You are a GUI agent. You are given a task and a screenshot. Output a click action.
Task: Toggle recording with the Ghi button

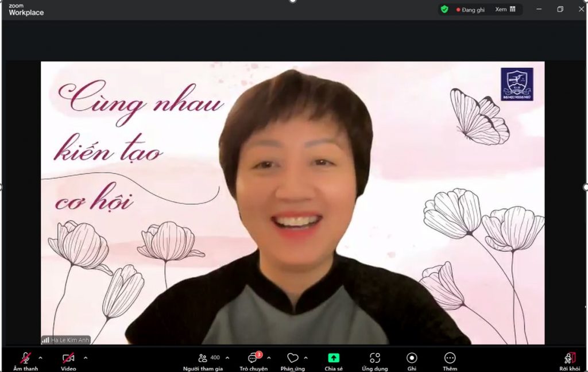pos(412,358)
